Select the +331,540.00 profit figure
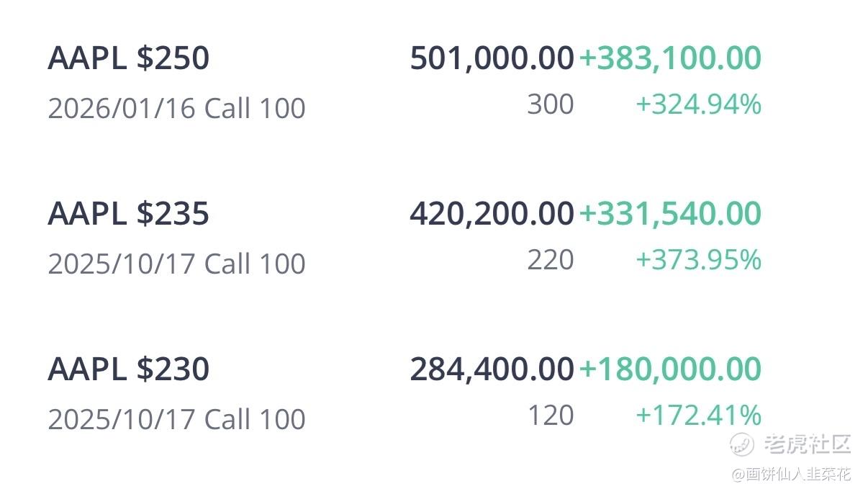Image resolution: width=868 pixels, height=494 pixels. coord(670,214)
